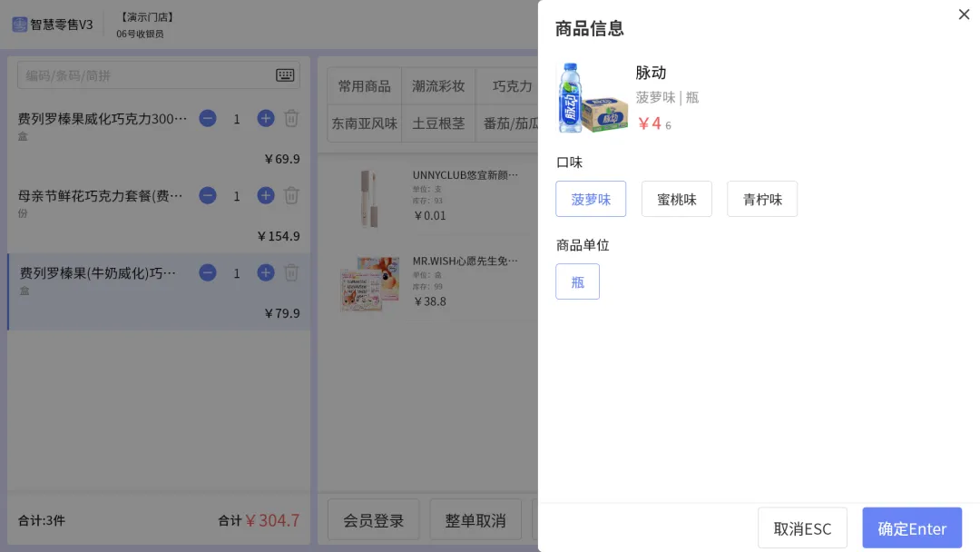
Task: Click the 取消ESC button
Action: [802, 528]
